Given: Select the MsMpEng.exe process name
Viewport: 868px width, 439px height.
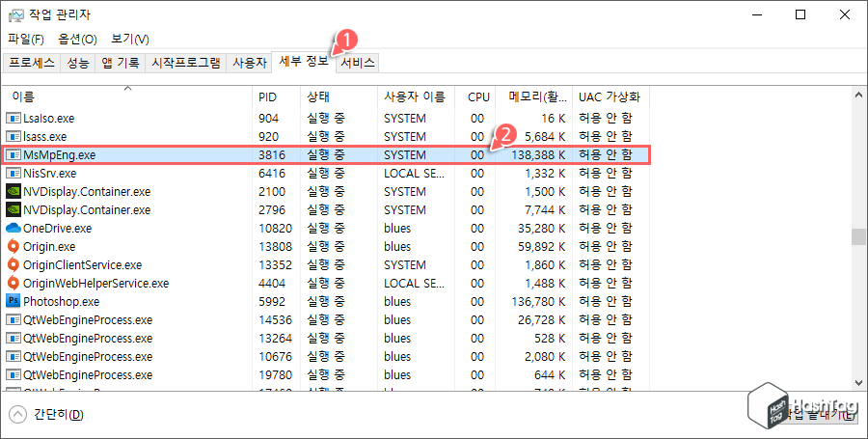Looking at the screenshot, I should [59, 155].
